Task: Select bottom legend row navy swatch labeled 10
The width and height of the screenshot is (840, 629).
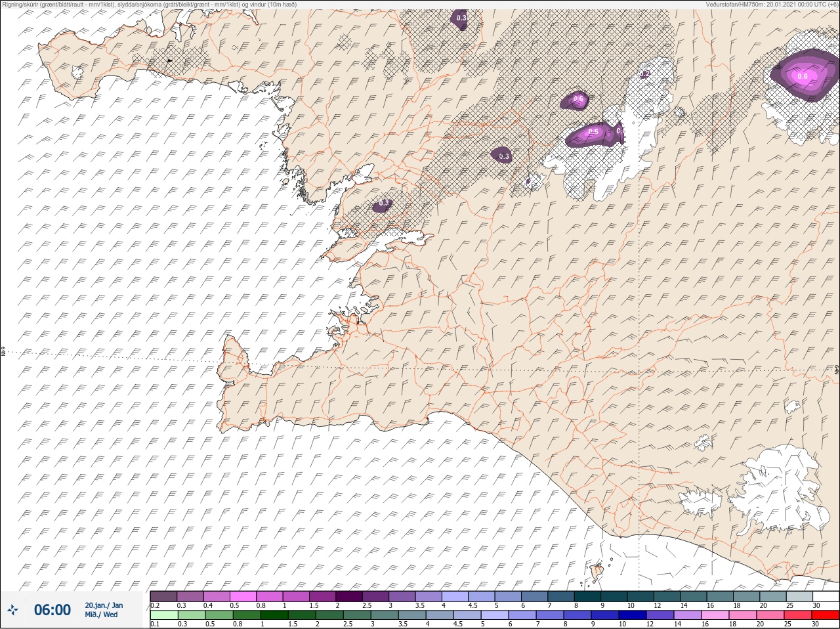Action: 633,615
